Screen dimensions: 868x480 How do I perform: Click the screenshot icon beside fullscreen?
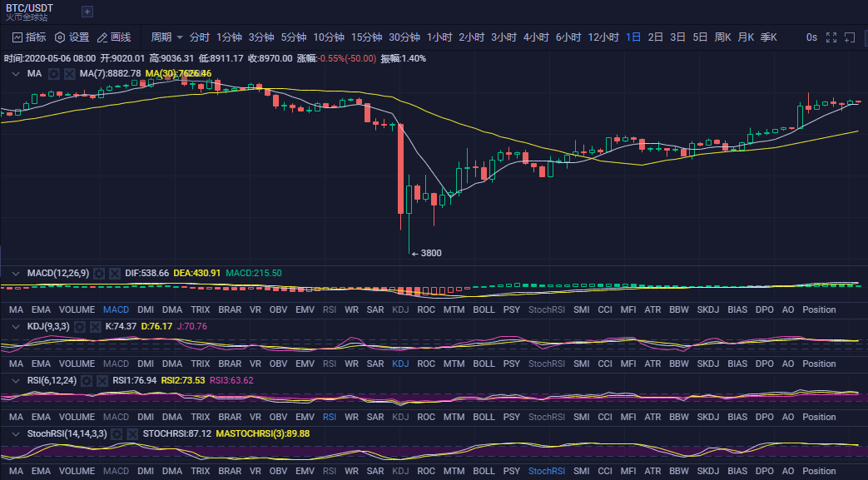[849, 37]
